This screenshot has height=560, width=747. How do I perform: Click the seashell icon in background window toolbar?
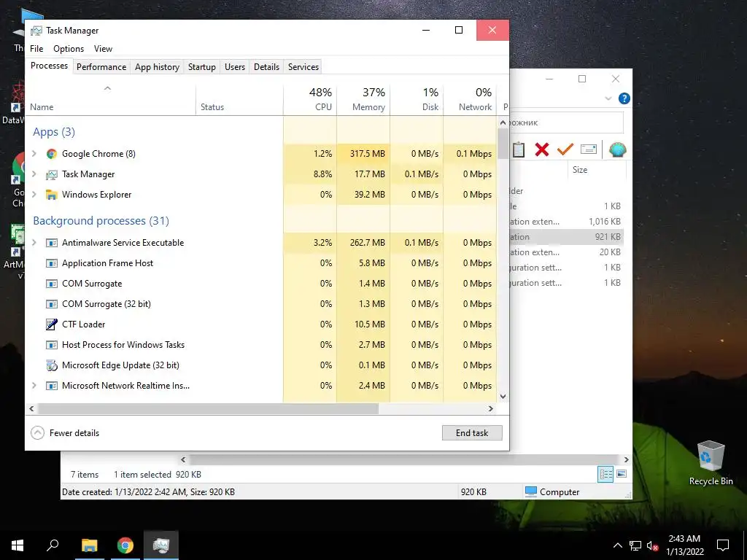tap(617, 149)
